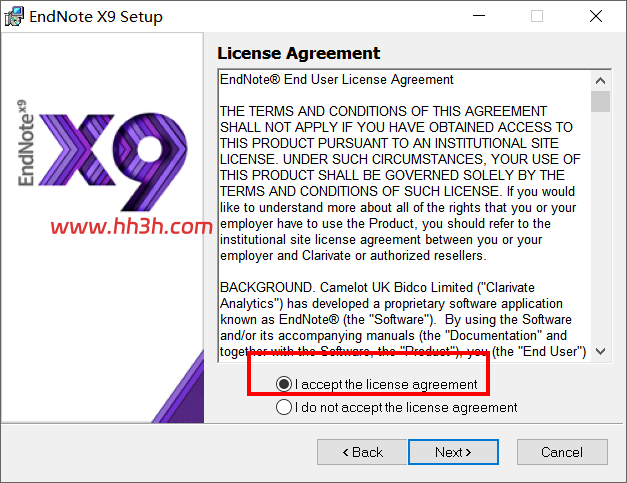The height and width of the screenshot is (483, 627).
Task: Click the 'EndNote X9 Setup' title text
Action: 96,17
